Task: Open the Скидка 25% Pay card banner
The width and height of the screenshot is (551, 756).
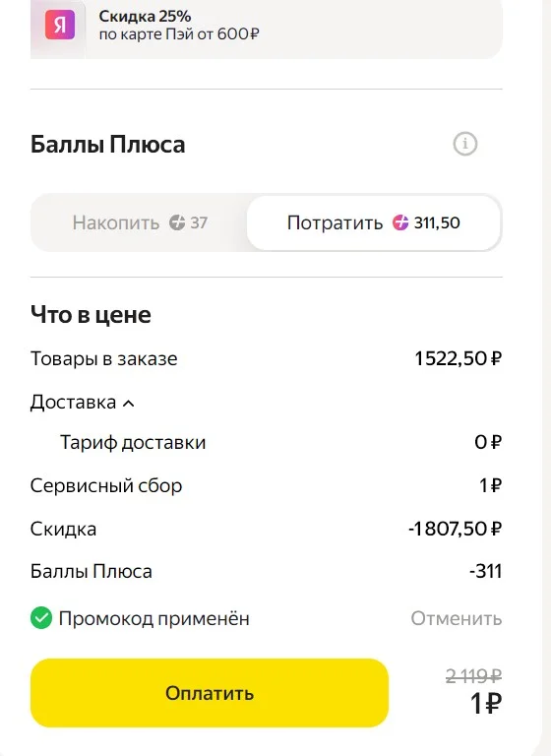Action: point(266,27)
